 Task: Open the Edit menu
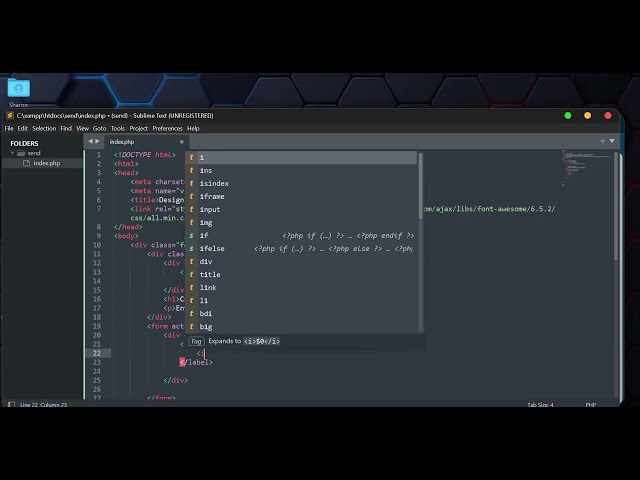coord(22,129)
